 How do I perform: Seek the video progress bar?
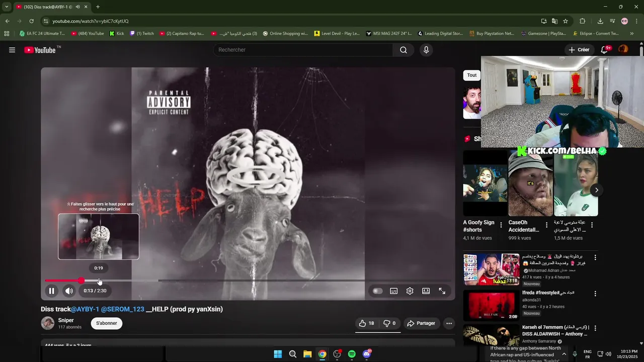248,281
